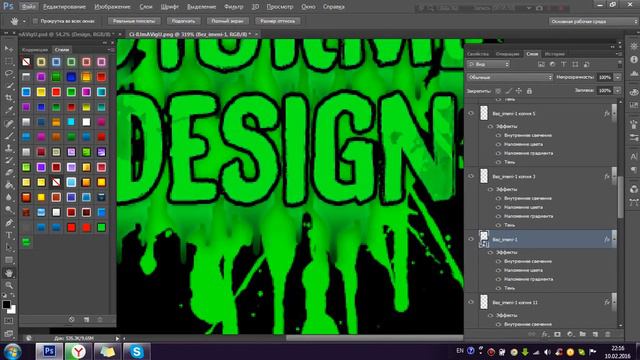Select the Crop tool
The height and width of the screenshot is (360, 640).
(x=9, y=98)
